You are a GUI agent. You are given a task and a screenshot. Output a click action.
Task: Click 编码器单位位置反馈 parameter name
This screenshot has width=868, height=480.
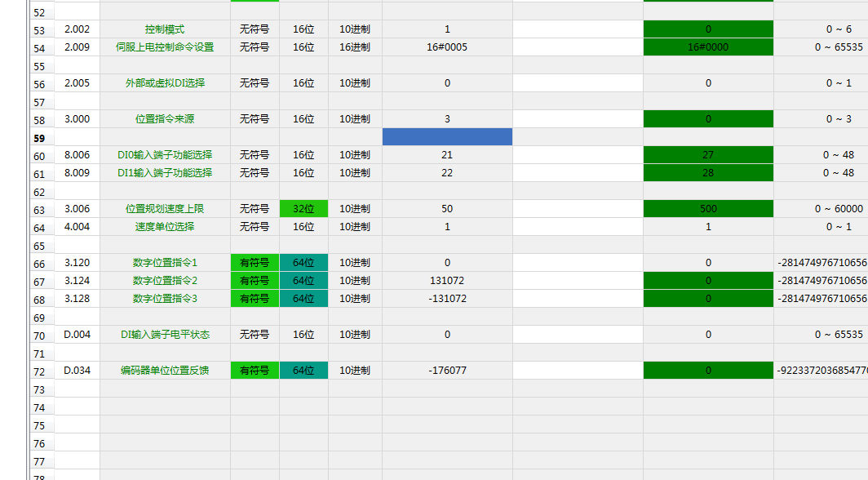pyautogui.click(x=165, y=371)
